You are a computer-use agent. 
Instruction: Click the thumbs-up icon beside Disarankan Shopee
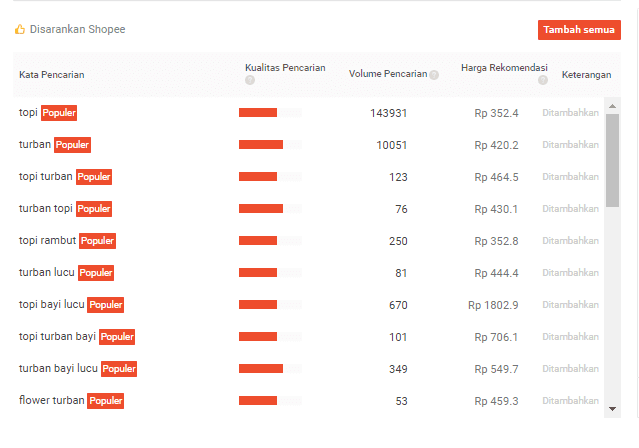click(20, 29)
